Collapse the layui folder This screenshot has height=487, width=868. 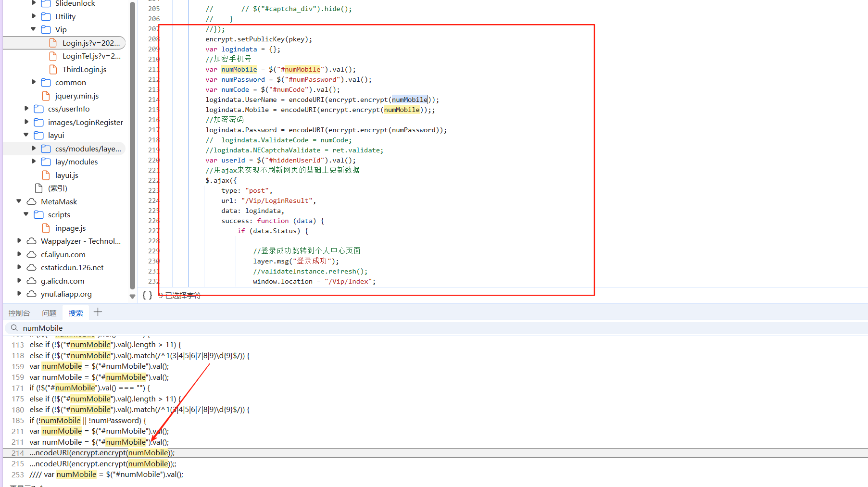(26, 135)
